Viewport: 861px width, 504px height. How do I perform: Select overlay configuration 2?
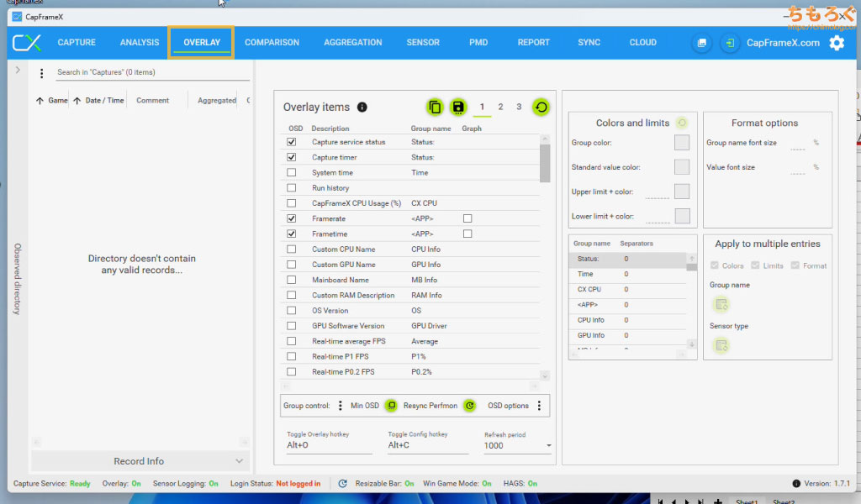pyautogui.click(x=500, y=107)
